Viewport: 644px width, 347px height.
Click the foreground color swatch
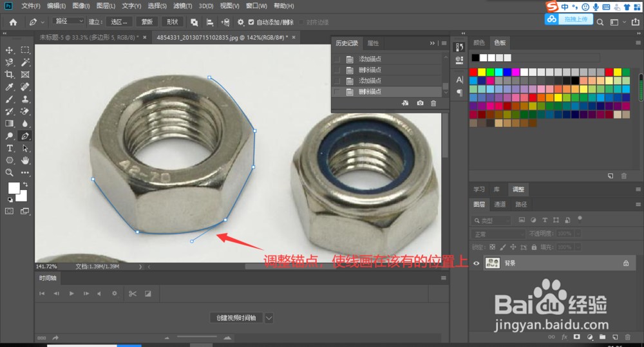[x=14, y=188]
